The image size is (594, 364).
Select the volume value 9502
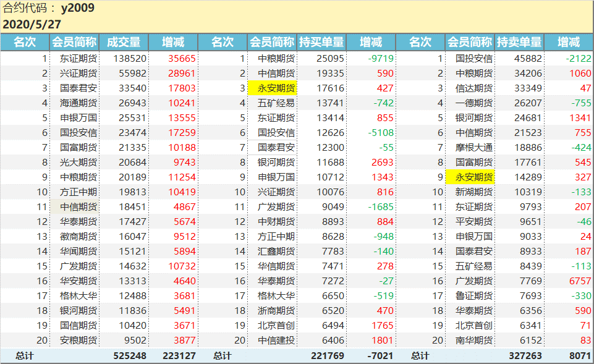click(x=135, y=341)
